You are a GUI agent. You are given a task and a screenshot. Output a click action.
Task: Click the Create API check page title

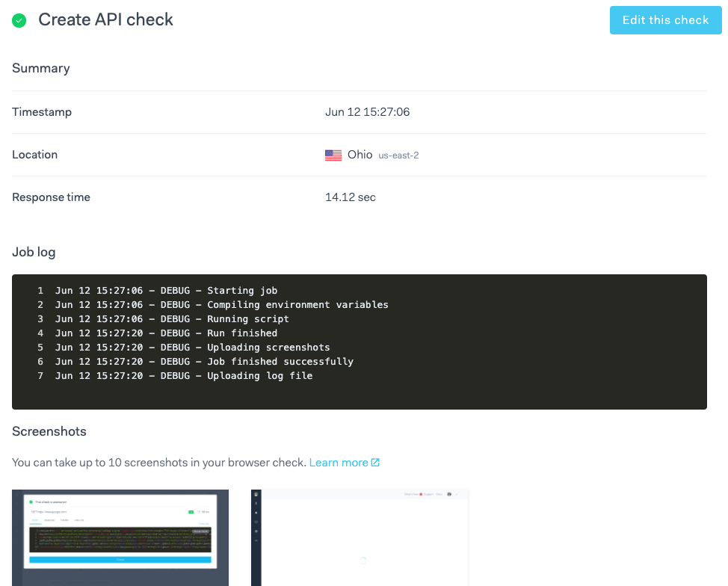click(x=105, y=19)
